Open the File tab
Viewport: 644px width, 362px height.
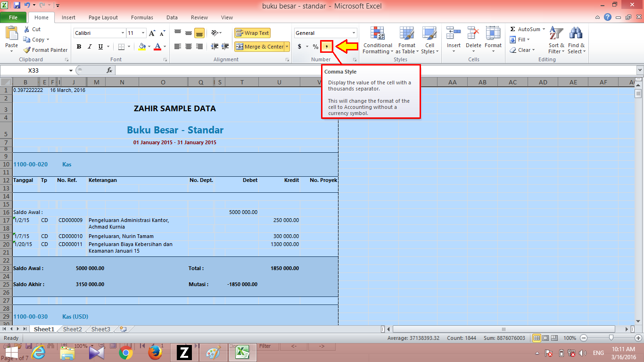[13, 17]
